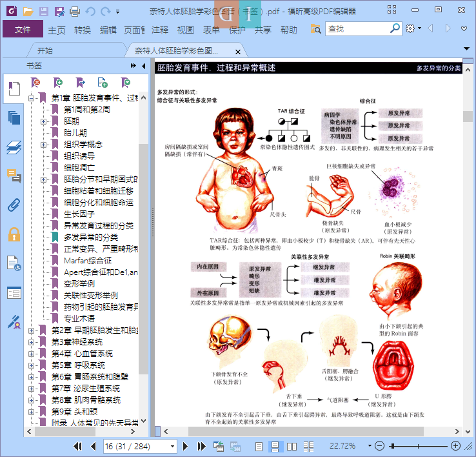Viewport: 476px width, 457px height.
Task: Open the 帮助 ribbon tab
Action: coord(289,30)
